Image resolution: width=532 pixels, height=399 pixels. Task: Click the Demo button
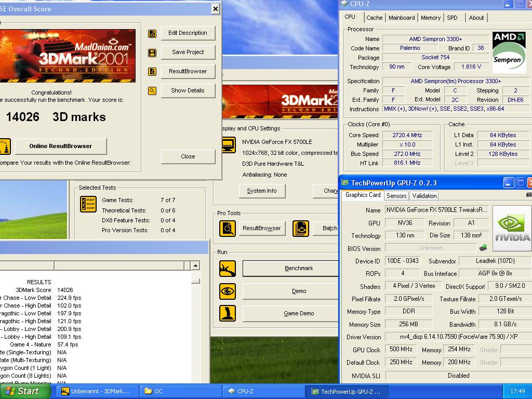click(x=290, y=291)
